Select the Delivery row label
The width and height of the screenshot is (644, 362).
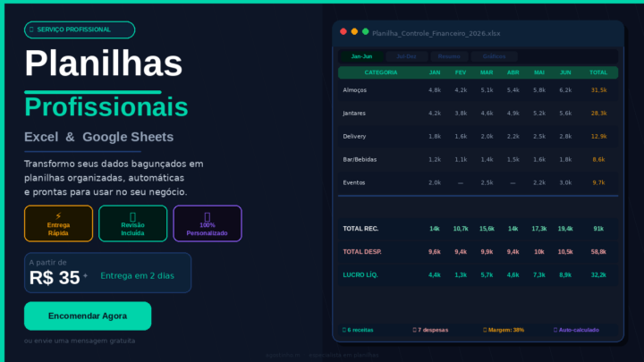pyautogui.click(x=354, y=136)
